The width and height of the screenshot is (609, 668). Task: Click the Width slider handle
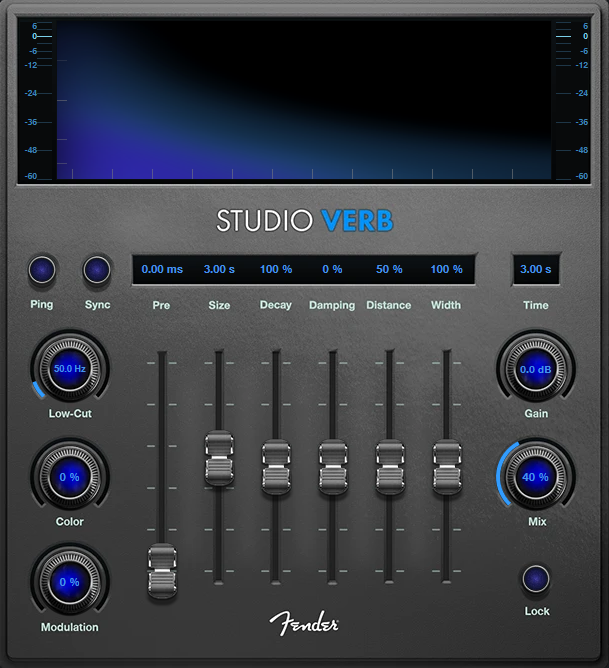[x=446, y=467]
